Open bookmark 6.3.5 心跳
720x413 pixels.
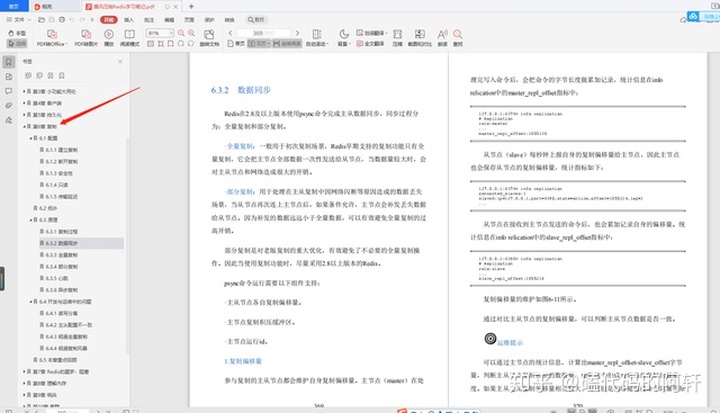pos(54,278)
